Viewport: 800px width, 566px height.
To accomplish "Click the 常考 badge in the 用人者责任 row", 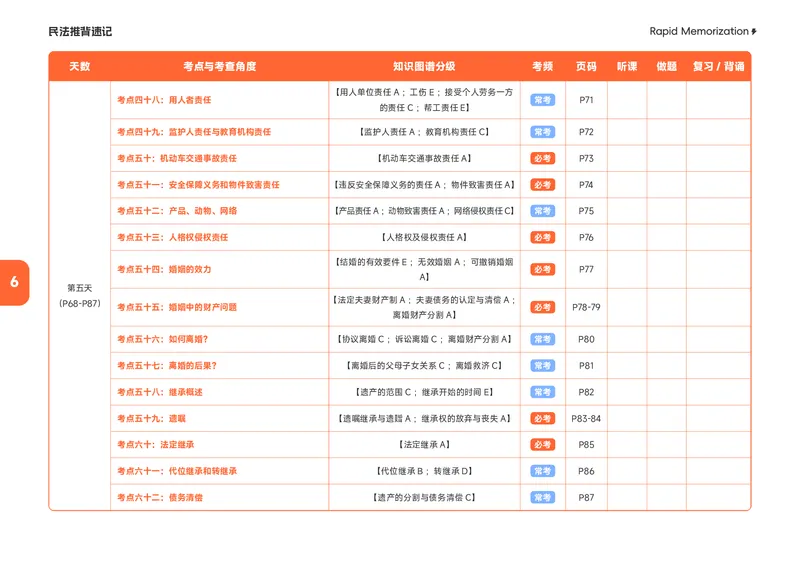I will coord(542,100).
